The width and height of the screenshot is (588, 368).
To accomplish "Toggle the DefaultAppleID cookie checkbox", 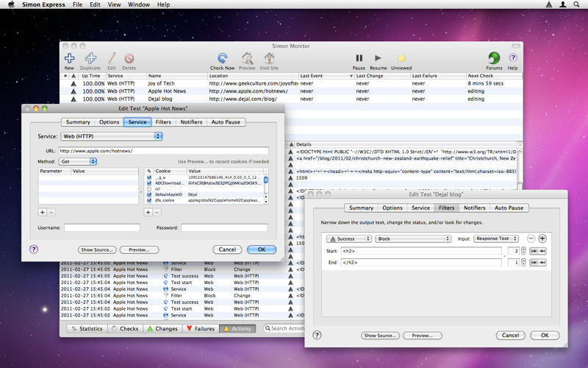I will (149, 194).
